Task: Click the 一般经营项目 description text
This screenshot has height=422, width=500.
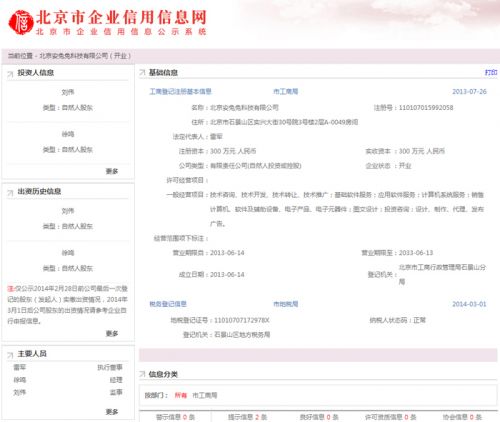Action: coord(347,209)
